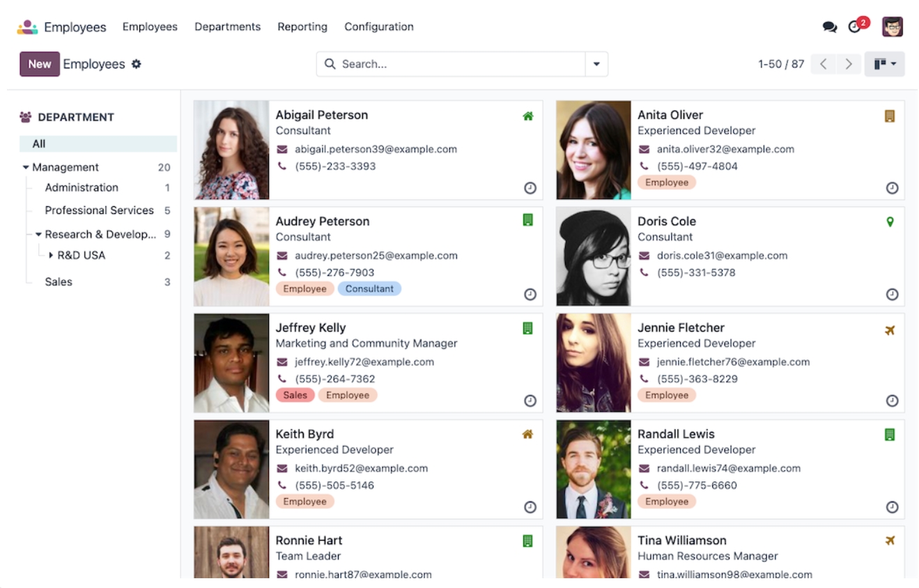919x588 pixels.
Task: Click the phone icon on Randall Lewis's card
Action: (644, 486)
